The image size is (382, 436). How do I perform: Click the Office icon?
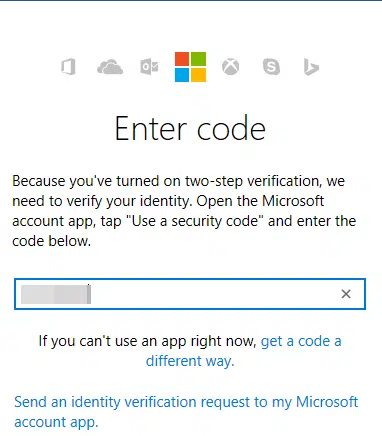point(69,67)
